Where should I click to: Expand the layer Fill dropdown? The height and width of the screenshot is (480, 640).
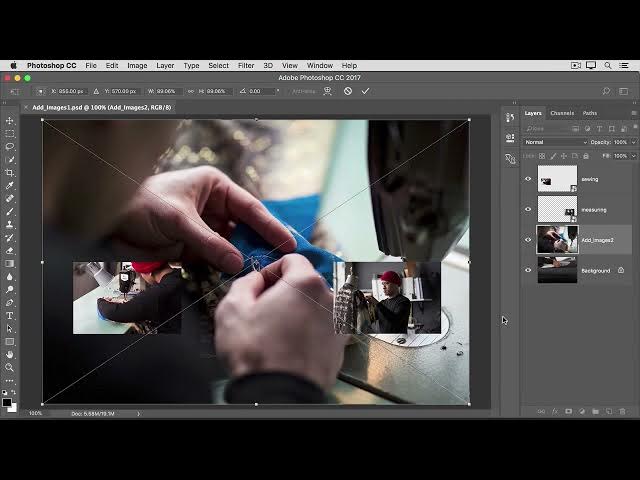[x=631, y=156]
